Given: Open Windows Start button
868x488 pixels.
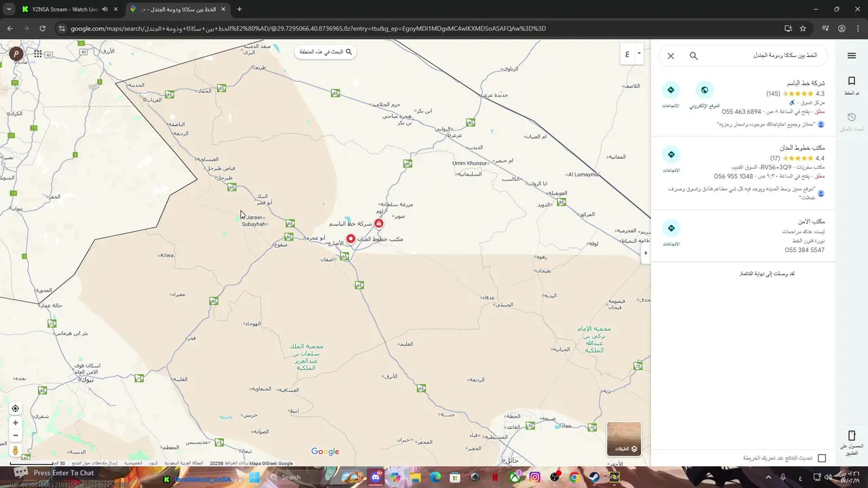Looking at the screenshot, I should [254, 477].
